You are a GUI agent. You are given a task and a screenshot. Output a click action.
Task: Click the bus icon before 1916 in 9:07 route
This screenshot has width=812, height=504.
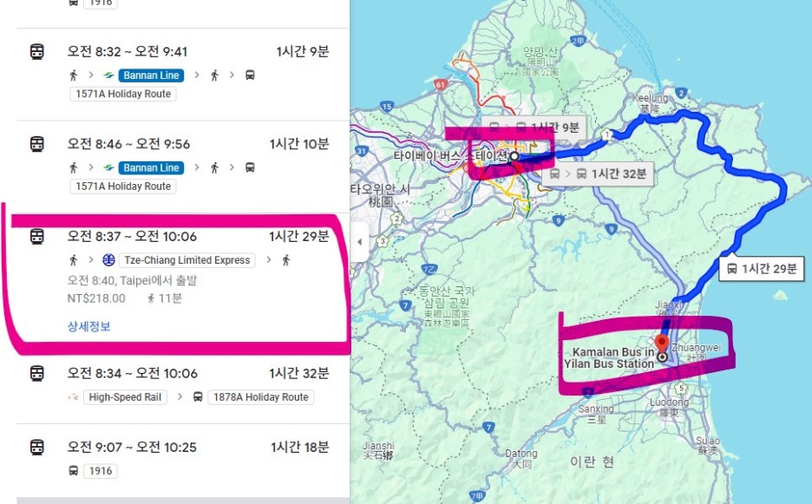pyautogui.click(x=74, y=471)
